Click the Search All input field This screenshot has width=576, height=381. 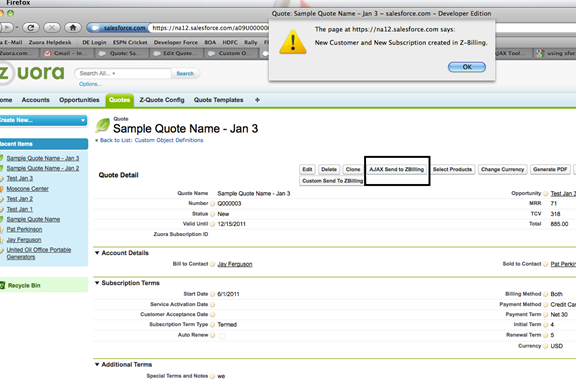tap(123, 73)
